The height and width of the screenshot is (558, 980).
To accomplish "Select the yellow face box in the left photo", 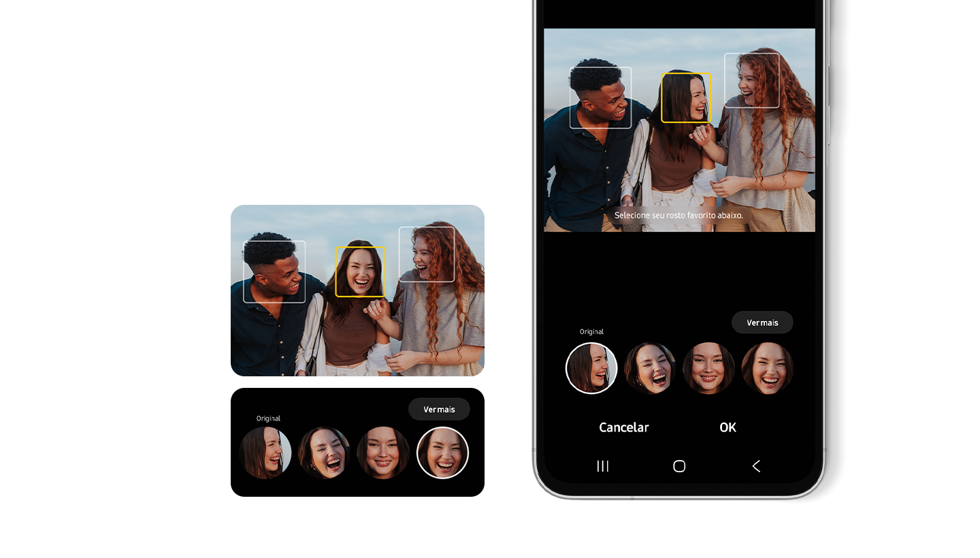I will [360, 271].
